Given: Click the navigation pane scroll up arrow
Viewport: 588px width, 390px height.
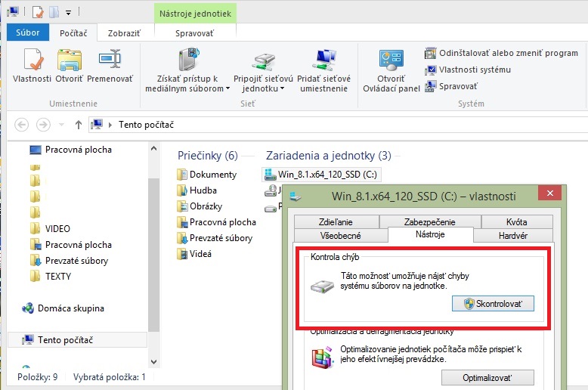Looking at the screenshot, I should click(153, 148).
